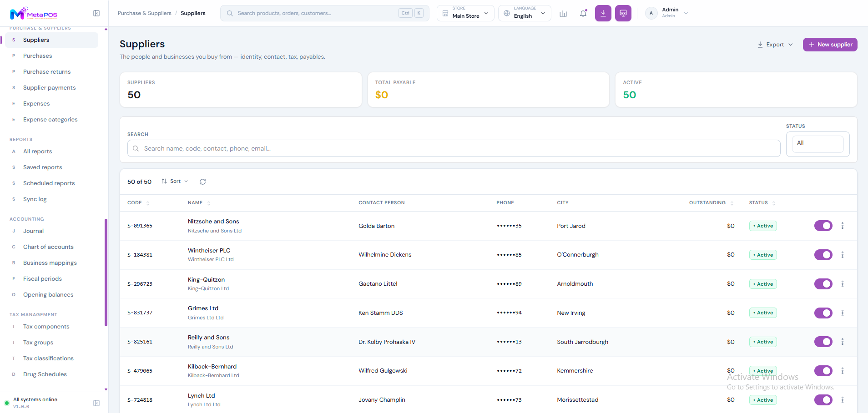
Task: Click the green systems online indicator
Action: [7, 403]
